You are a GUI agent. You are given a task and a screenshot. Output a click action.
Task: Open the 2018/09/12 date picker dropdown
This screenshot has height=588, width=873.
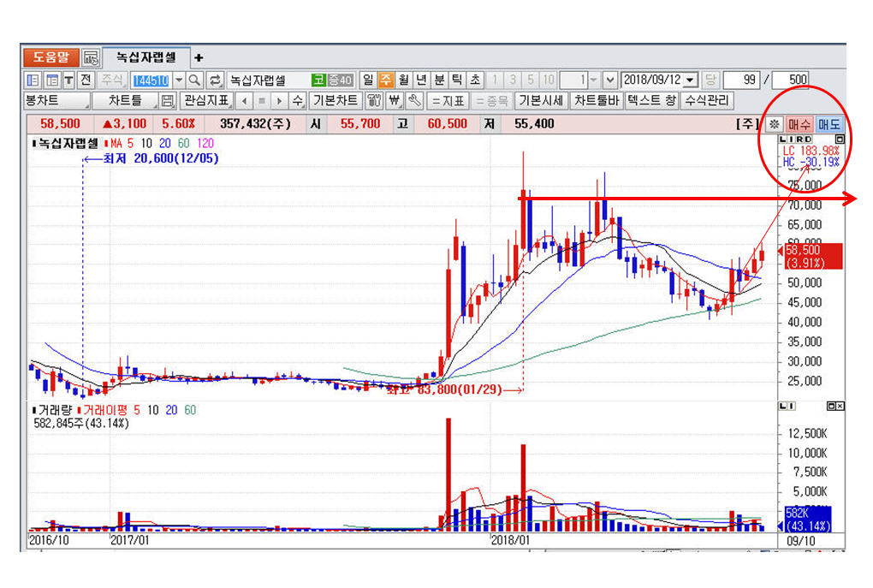[691, 80]
